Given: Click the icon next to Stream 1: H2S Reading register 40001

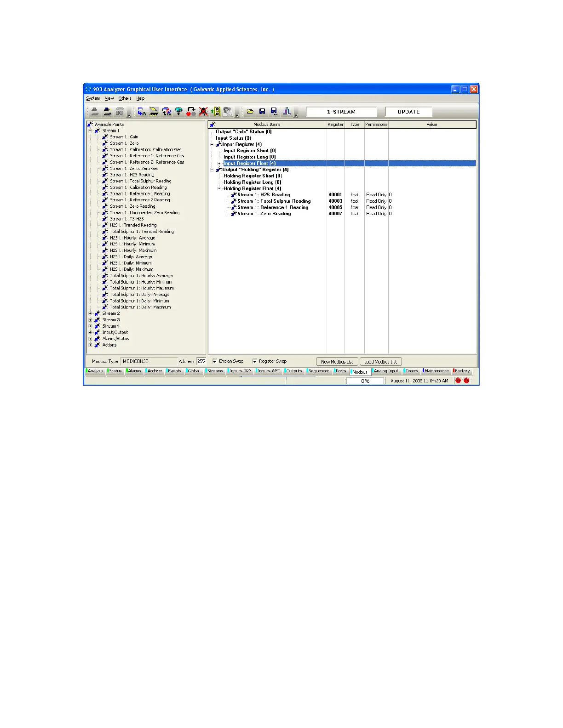Looking at the screenshot, I should pyautogui.click(x=234, y=195).
